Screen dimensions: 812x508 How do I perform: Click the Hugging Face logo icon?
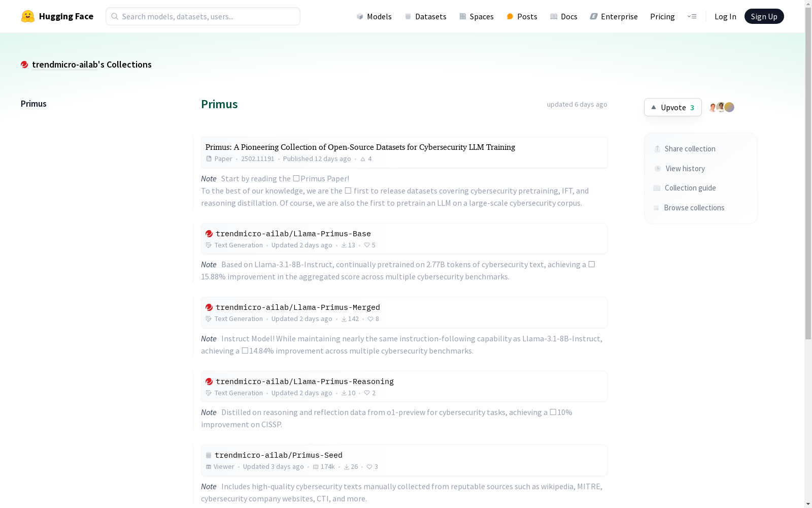point(28,16)
